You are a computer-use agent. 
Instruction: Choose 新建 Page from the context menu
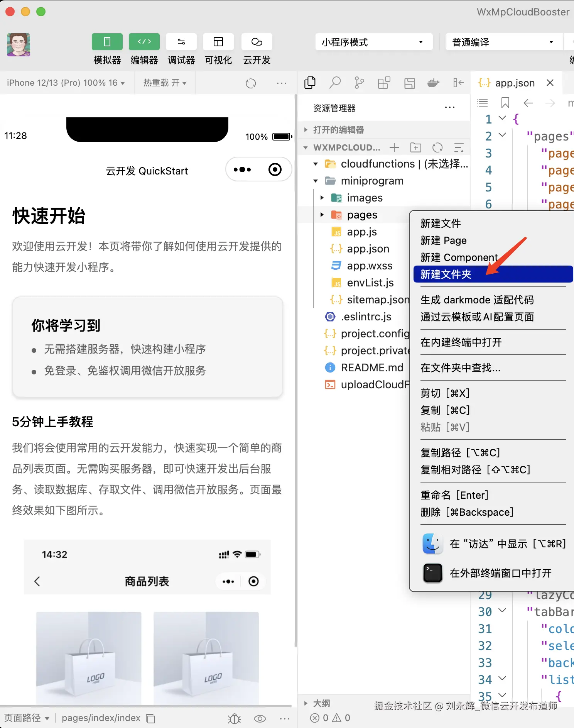(493, 240)
